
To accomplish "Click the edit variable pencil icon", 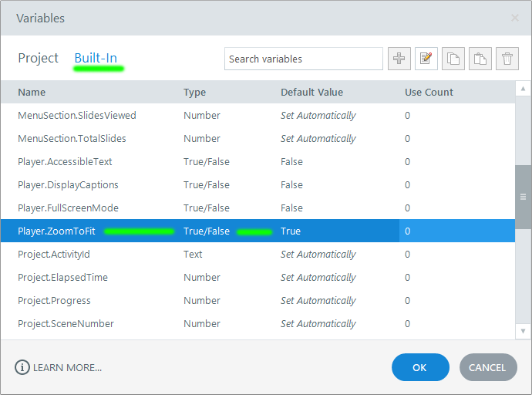I will click(x=426, y=59).
